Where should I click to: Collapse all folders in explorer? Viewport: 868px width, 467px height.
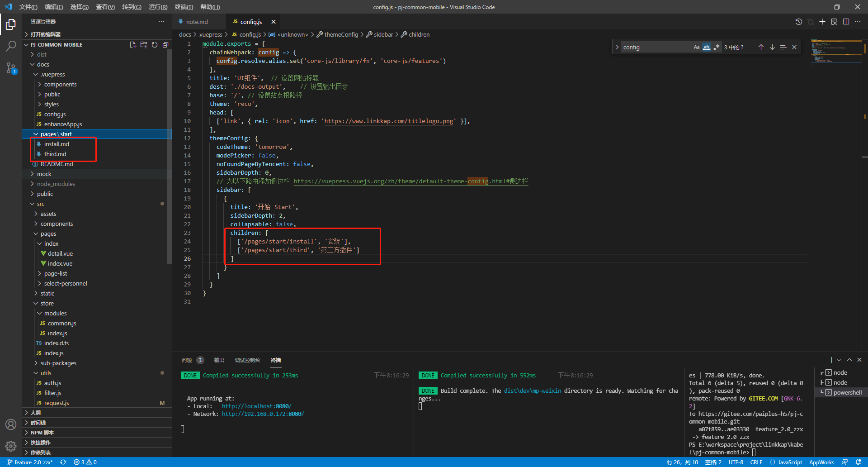point(165,45)
